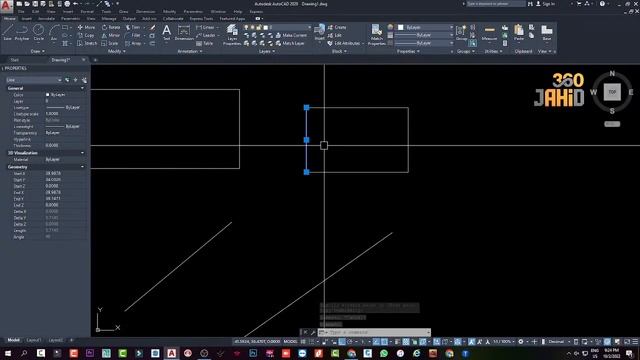Open the Express Tools ribbon tab
Viewport: 640px width, 360px height.
(x=201, y=18)
